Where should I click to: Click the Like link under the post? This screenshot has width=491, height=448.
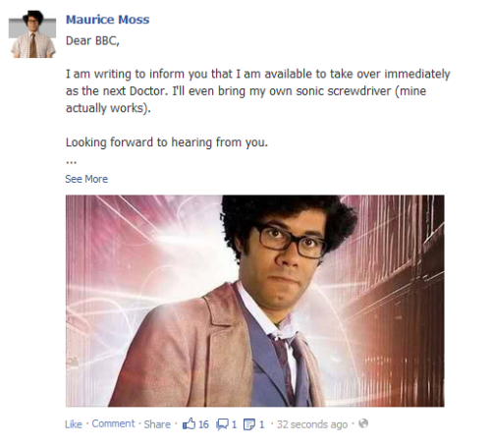tap(74, 424)
